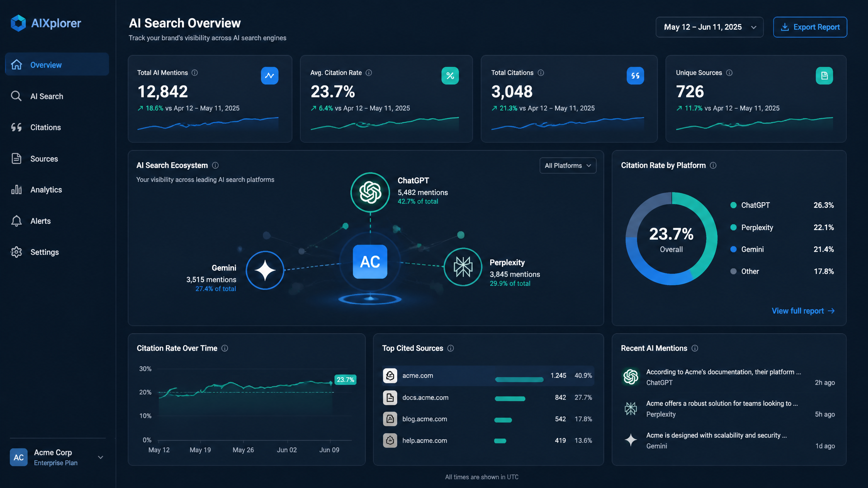Screen dimensions: 868x488
Task: Toggle Perplexity legend dot in donut chart
Action: click(x=733, y=227)
